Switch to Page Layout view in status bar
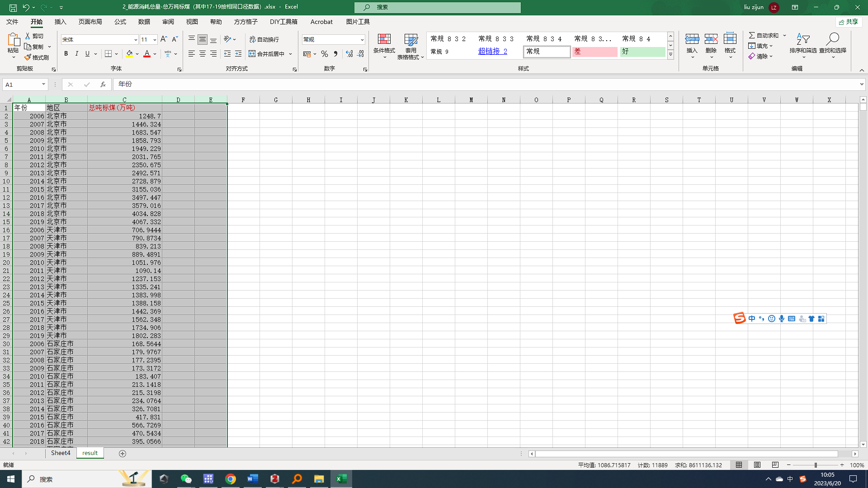 [757, 465]
